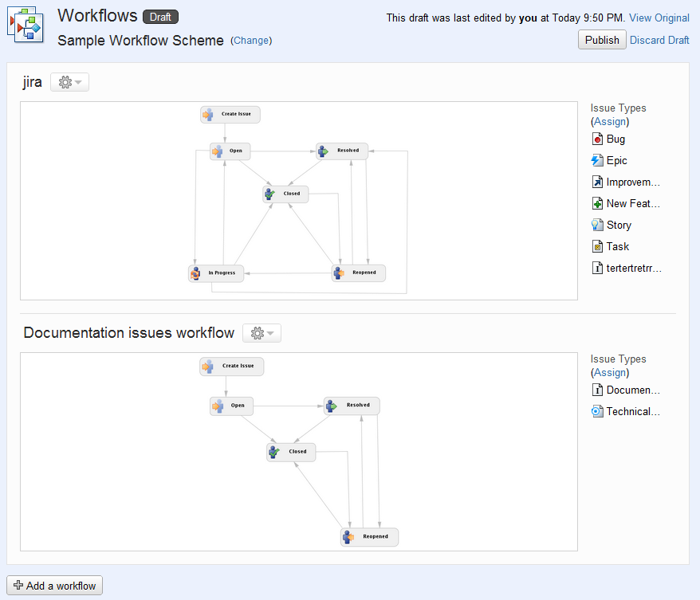This screenshot has height=600, width=700.
Task: Select the Epic issue type label
Action: 616,161
